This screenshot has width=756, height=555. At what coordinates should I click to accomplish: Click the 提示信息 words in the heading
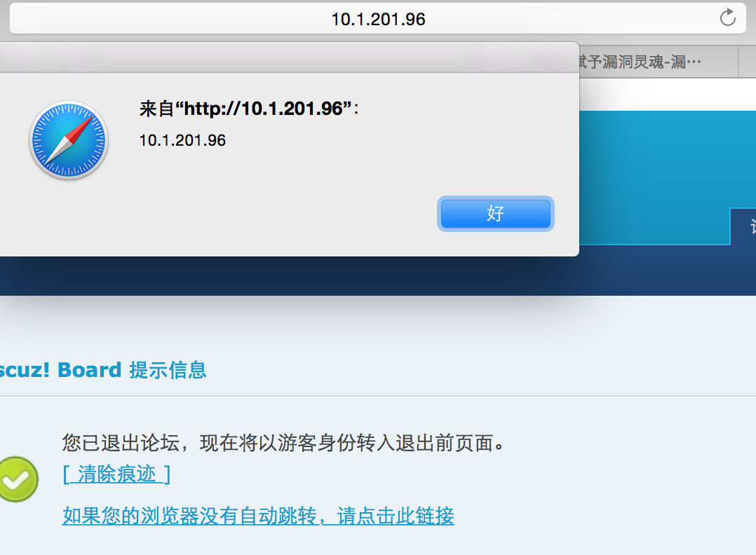168,370
